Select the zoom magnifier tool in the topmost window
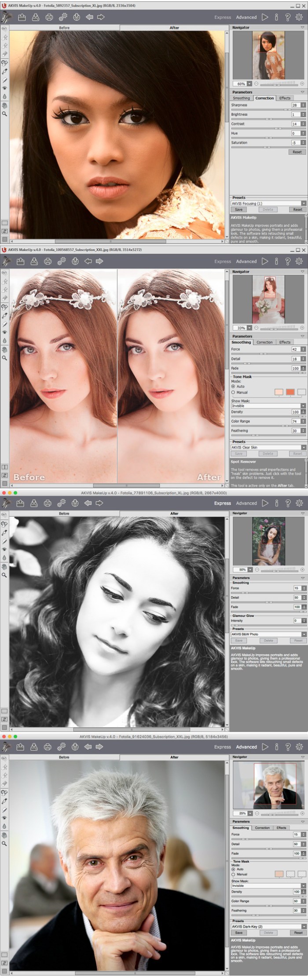This screenshot has width=308, height=980. [x=5, y=114]
